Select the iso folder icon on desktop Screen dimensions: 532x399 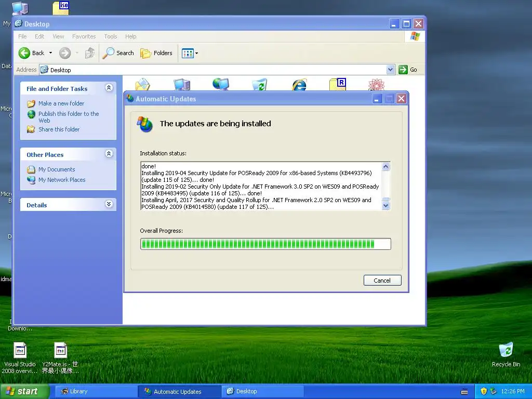(61, 8)
